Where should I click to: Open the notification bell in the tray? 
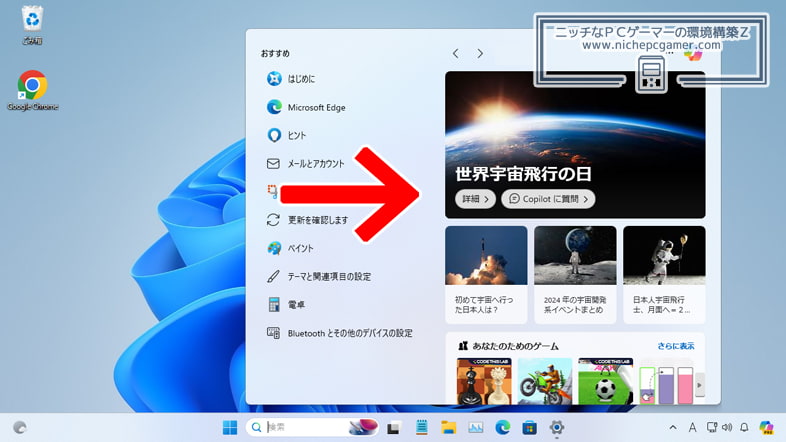tap(744, 427)
